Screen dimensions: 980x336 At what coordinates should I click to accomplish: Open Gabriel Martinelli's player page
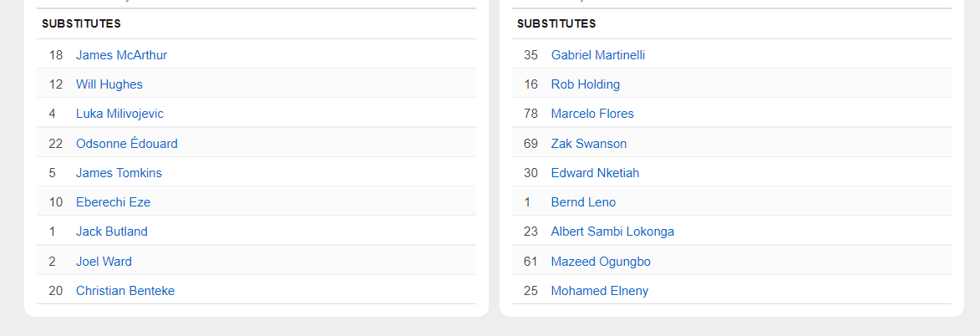pyautogui.click(x=597, y=55)
